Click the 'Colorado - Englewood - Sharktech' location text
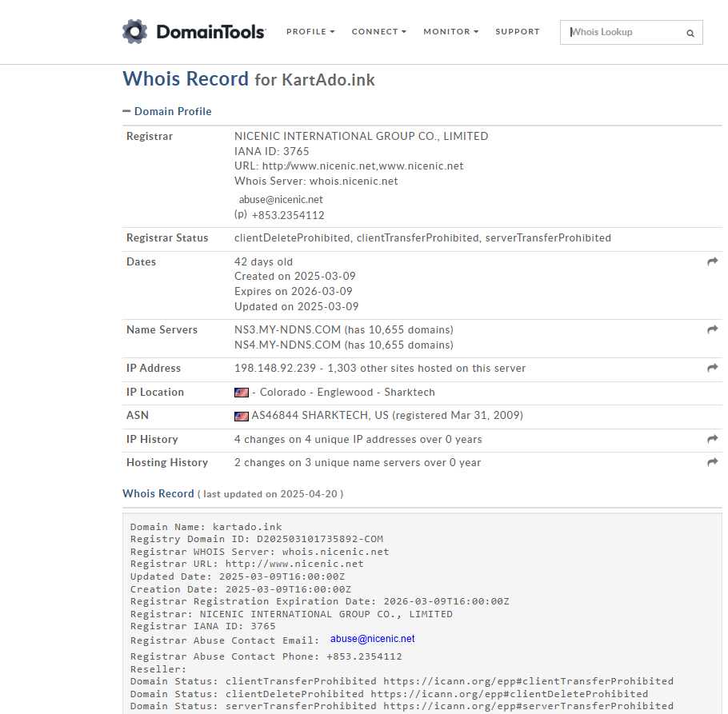 (x=347, y=393)
